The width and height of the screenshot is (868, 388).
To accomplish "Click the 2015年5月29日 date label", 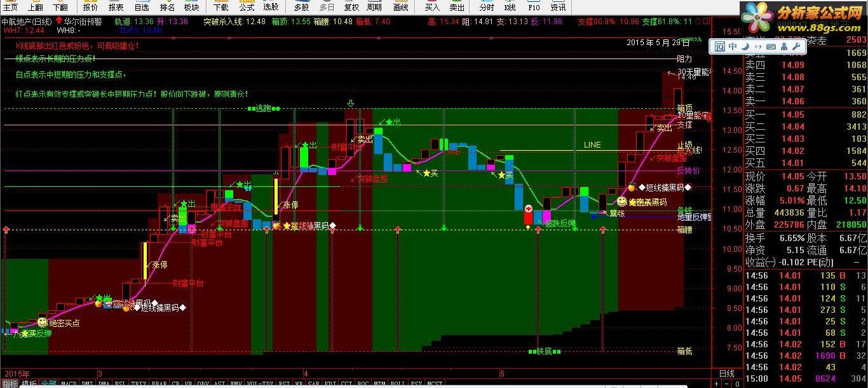I will pos(658,43).
